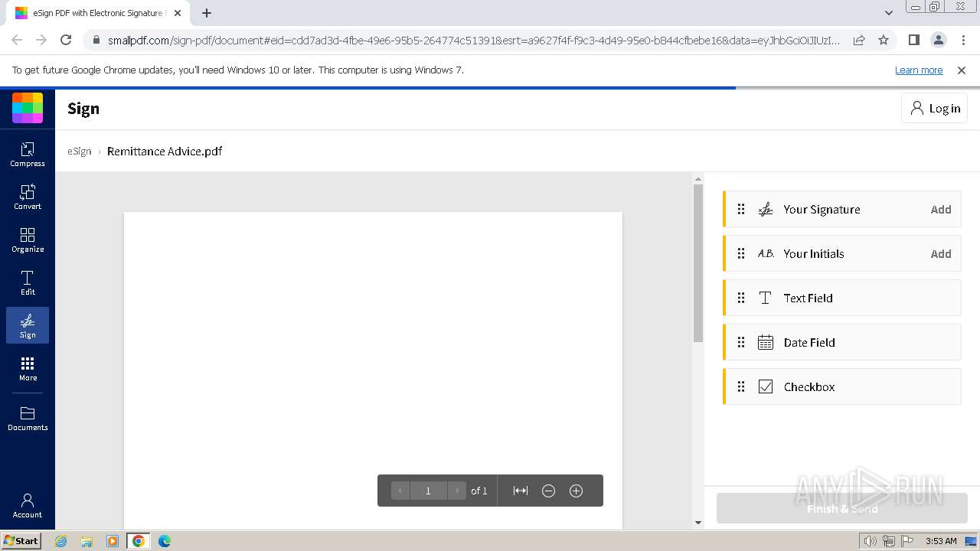The image size is (980, 551).
Task: Click the calendar icon of Date Field
Action: 766,342
